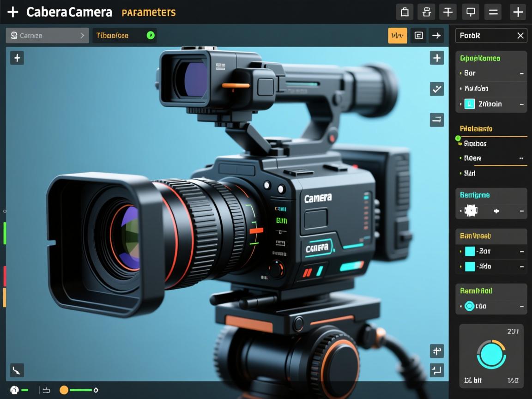Click the curved arrow icon at viewport bottom-left
Screen dimensions: 532x399
17,370
